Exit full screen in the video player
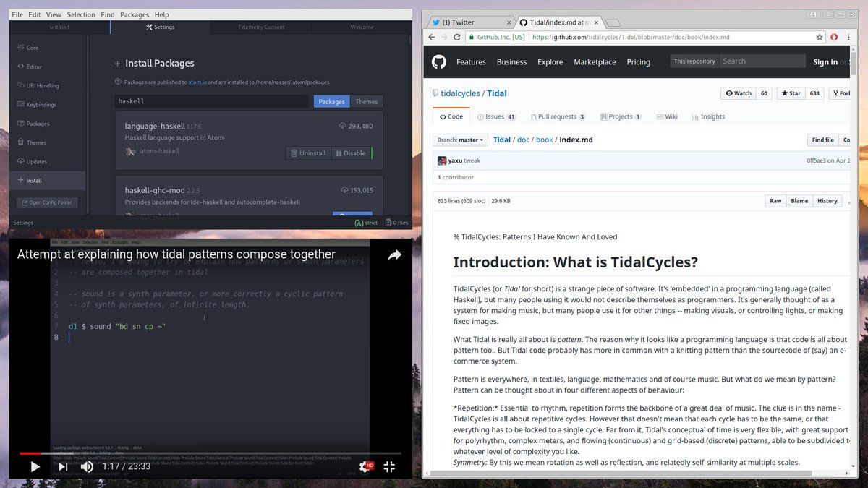This screenshot has width=868, height=488. pyautogui.click(x=389, y=467)
